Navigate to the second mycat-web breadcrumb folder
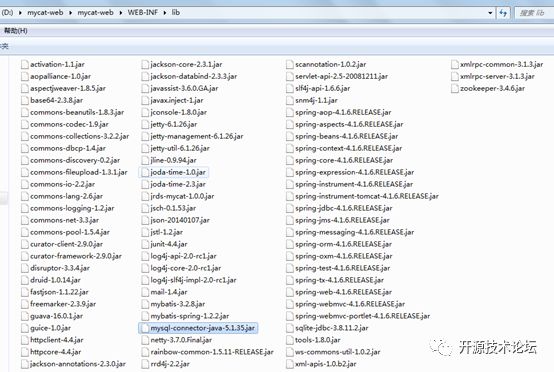554x372 pixels. tap(95, 13)
